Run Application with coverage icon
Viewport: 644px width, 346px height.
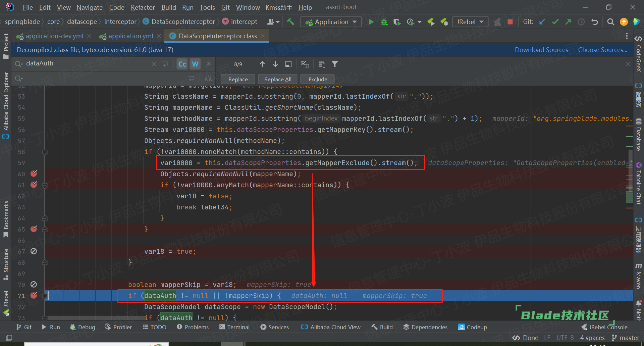click(397, 22)
